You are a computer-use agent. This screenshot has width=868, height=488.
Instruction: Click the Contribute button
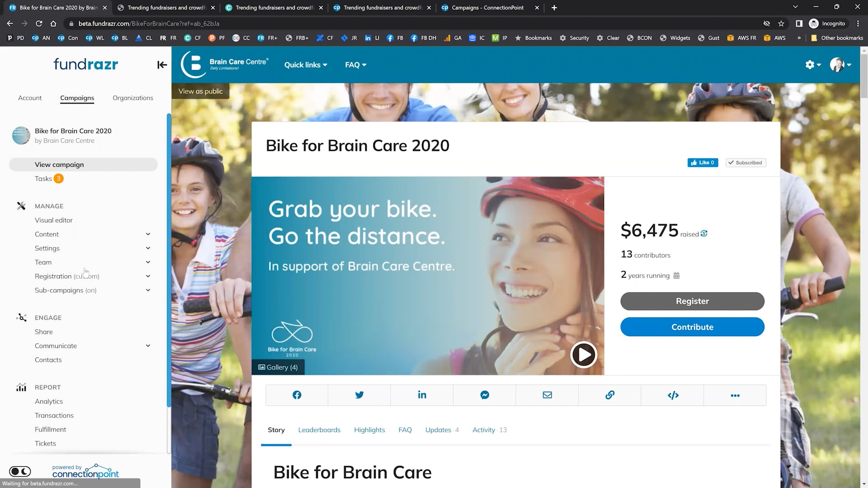pyautogui.click(x=692, y=327)
